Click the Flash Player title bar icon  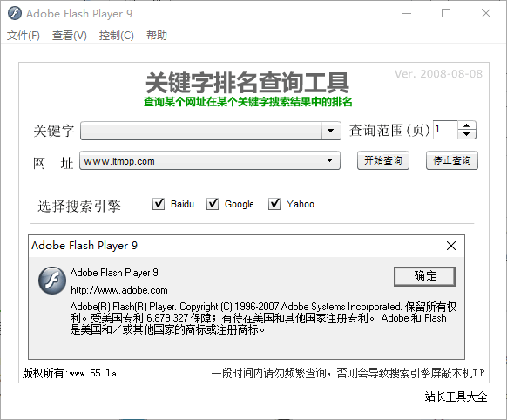(15, 13)
